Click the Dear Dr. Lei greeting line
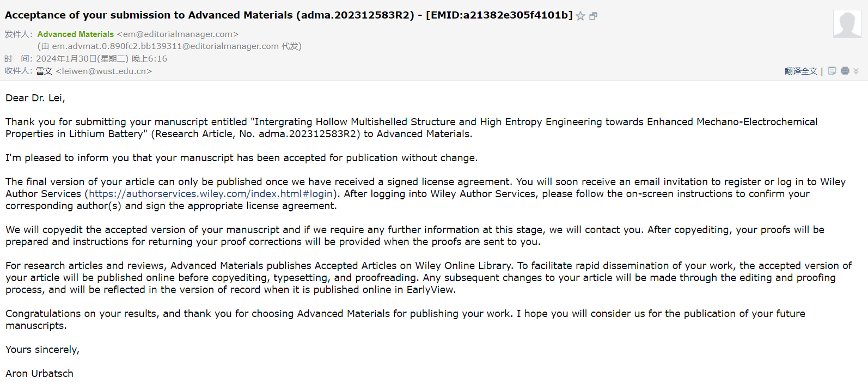This screenshot has width=868, height=390. (x=35, y=98)
